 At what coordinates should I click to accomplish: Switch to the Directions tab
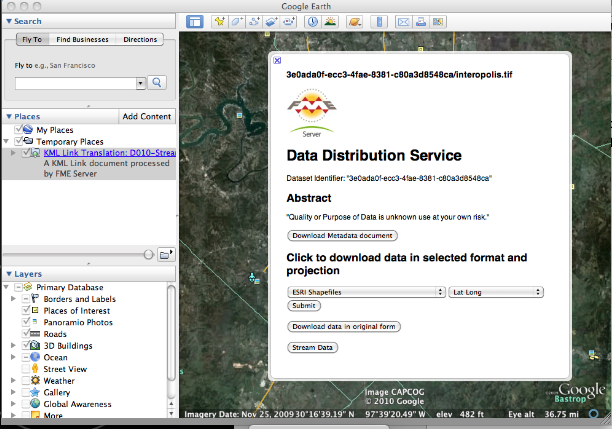coord(140,39)
